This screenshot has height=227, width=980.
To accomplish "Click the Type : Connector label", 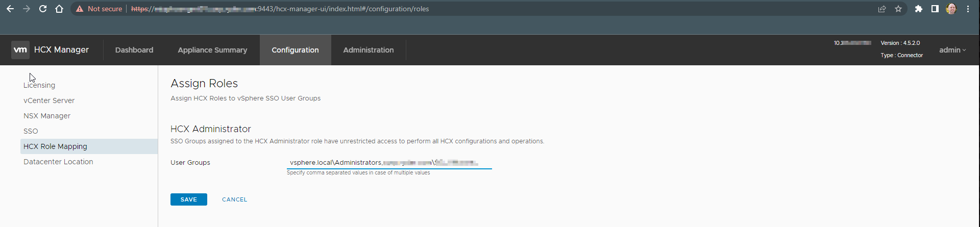I will point(901,55).
